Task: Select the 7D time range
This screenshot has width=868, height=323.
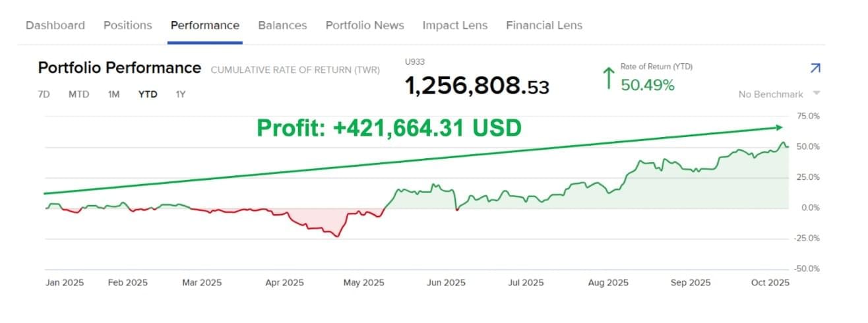Action: coord(44,94)
